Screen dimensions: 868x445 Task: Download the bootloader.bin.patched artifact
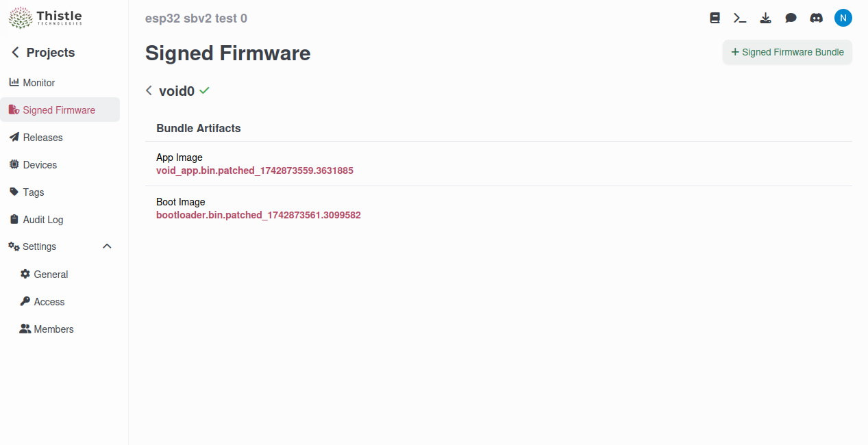(x=258, y=214)
